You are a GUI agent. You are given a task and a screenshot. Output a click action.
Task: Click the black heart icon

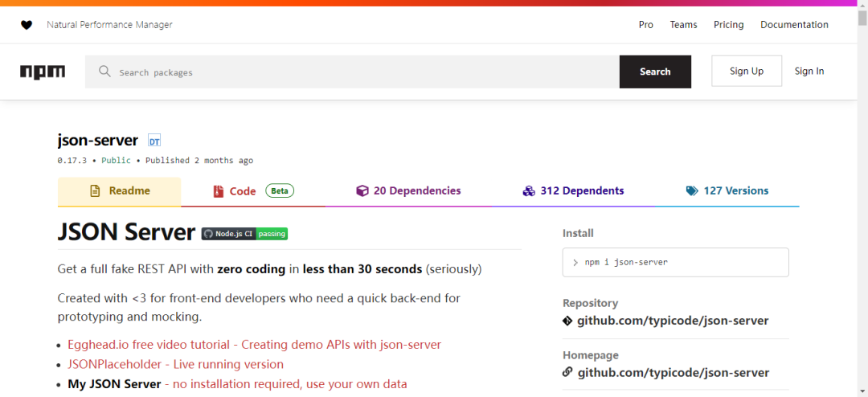pos(27,25)
